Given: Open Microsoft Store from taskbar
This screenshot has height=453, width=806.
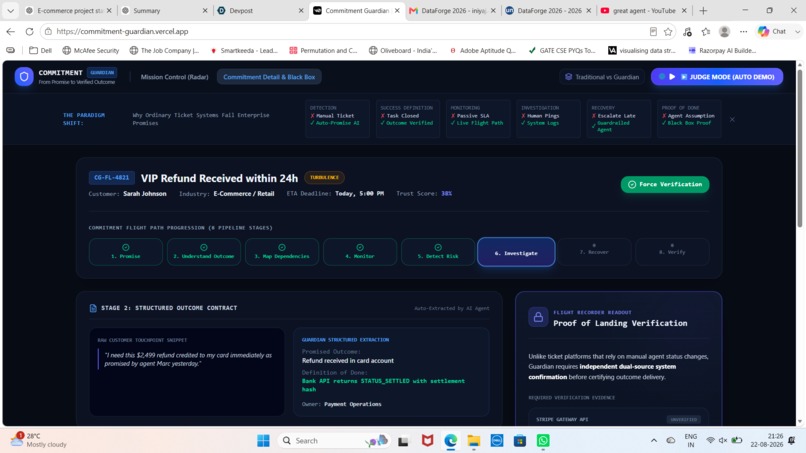Looking at the screenshot, I should tap(520, 441).
